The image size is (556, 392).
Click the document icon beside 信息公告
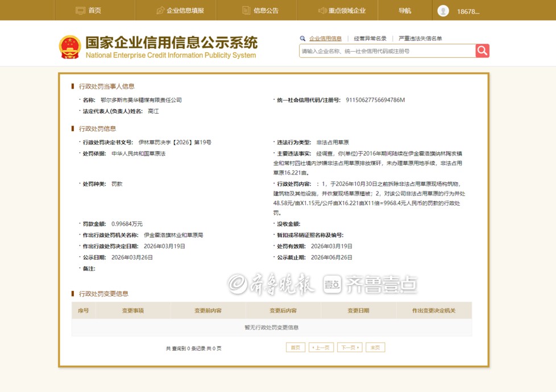[x=246, y=11]
